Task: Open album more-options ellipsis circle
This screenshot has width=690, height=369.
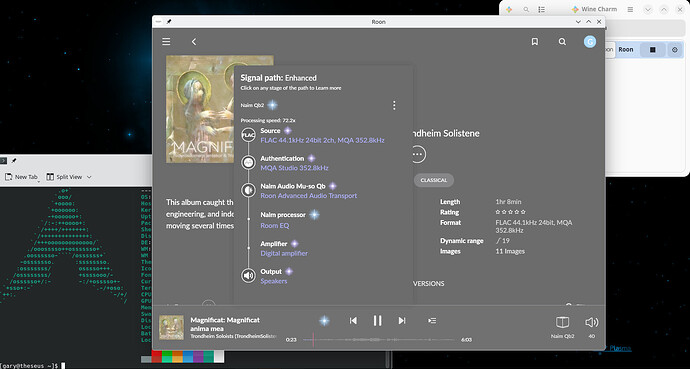Action: coord(417,154)
